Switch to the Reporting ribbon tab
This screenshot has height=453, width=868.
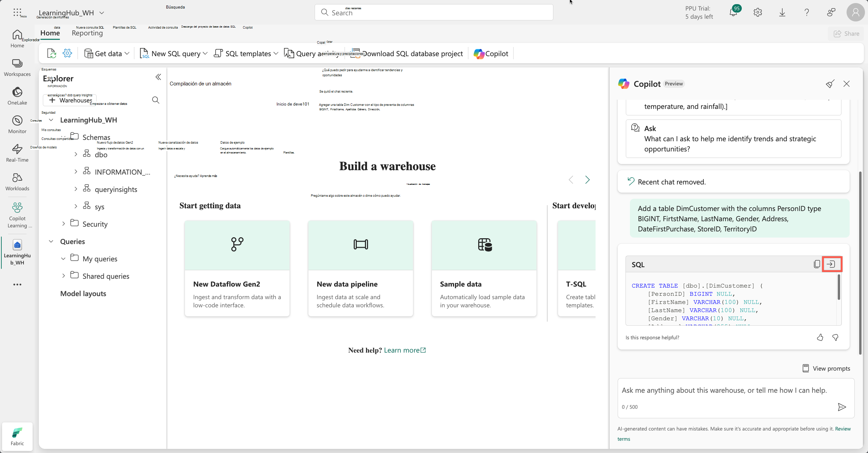87,33
